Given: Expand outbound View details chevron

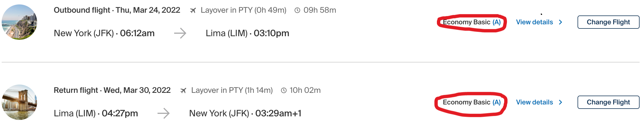Looking at the screenshot, I should [x=561, y=22].
